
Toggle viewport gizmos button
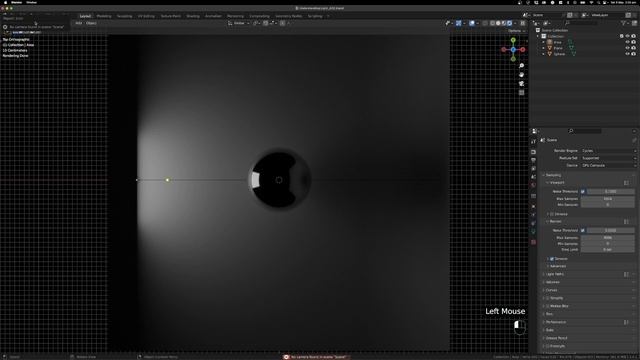point(458,23)
